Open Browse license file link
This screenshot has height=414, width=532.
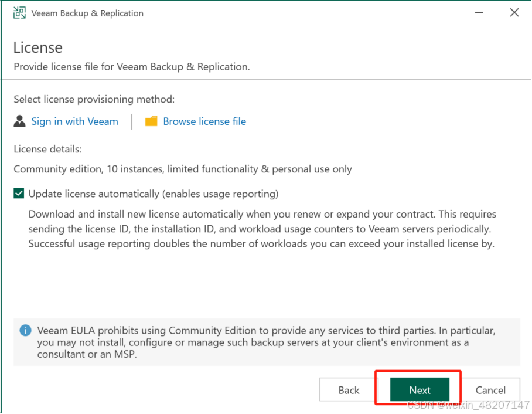point(204,121)
